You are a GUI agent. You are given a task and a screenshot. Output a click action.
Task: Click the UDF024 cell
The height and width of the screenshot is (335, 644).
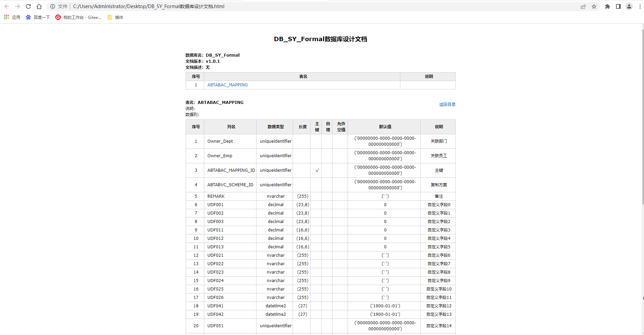[230, 281]
